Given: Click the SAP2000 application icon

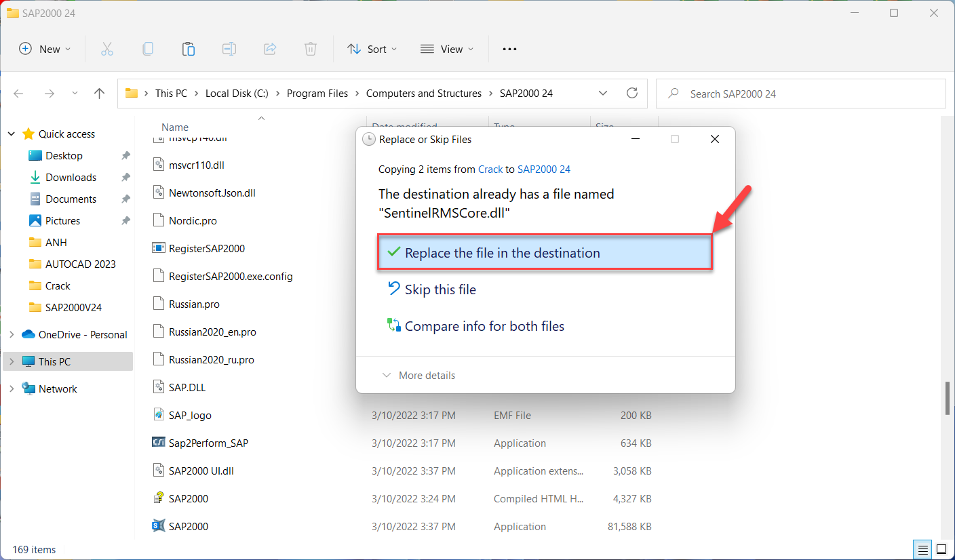Looking at the screenshot, I should pos(159,526).
